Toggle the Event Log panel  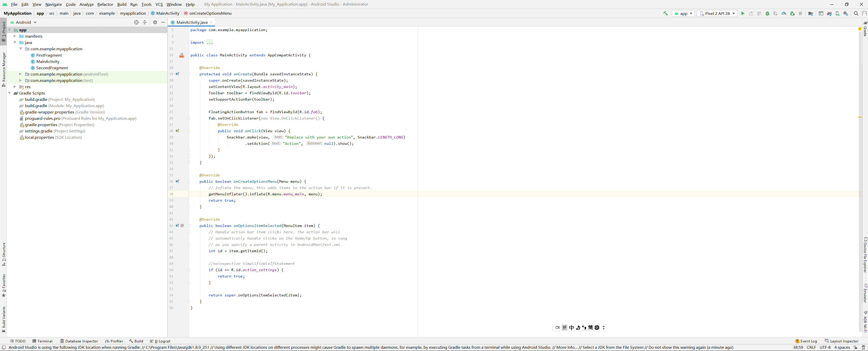[806, 341]
